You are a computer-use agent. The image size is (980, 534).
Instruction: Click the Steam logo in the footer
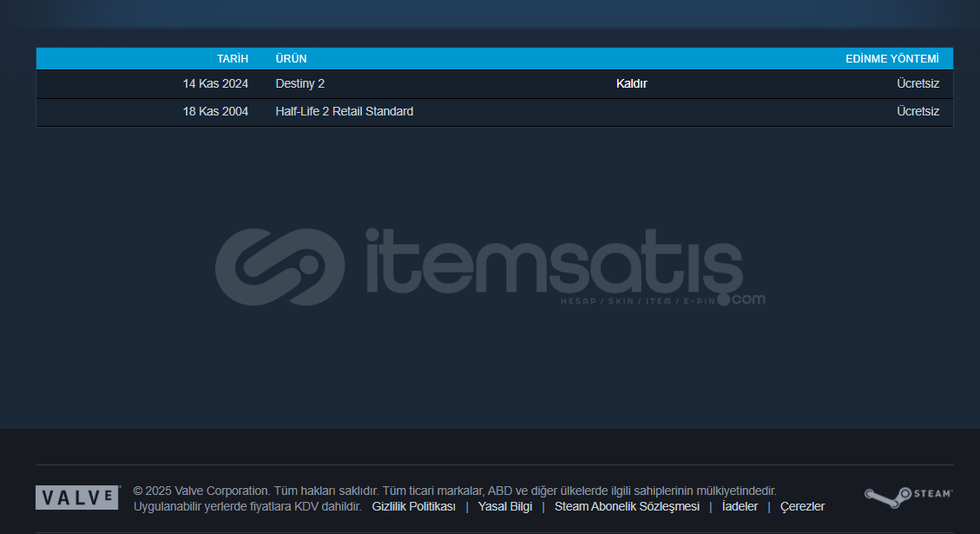click(x=908, y=498)
